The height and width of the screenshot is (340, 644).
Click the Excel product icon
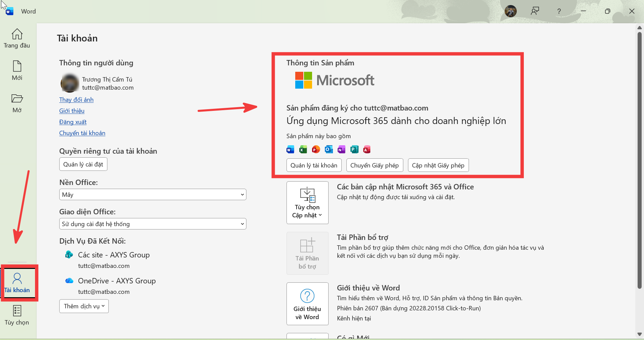(x=303, y=149)
